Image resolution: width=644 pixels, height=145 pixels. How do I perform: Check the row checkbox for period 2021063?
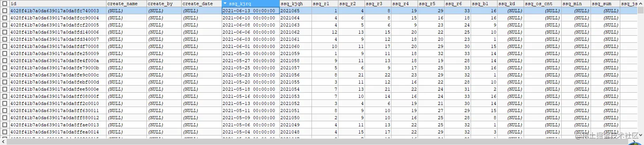5,25
